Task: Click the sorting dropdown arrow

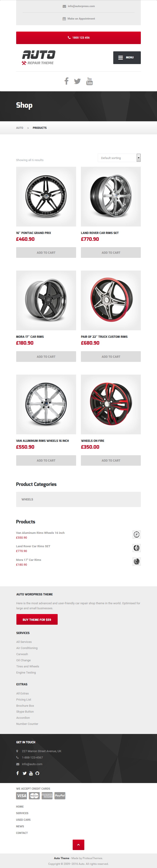Action: pyautogui.click(x=139, y=158)
